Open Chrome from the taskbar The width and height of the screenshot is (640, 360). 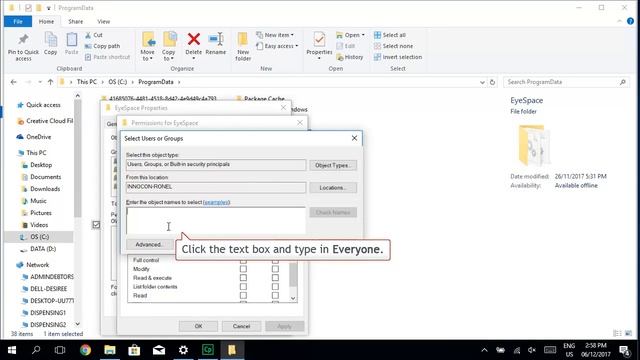[x=85, y=350]
